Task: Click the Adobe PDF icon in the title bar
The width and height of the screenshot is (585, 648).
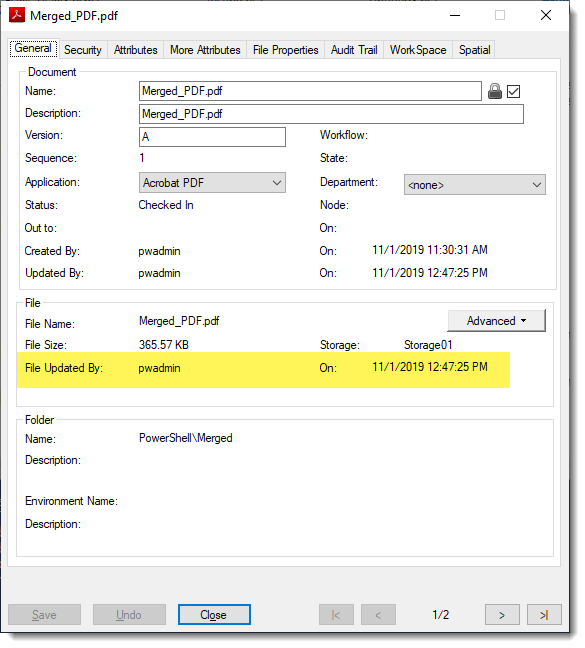Action: (x=17, y=15)
